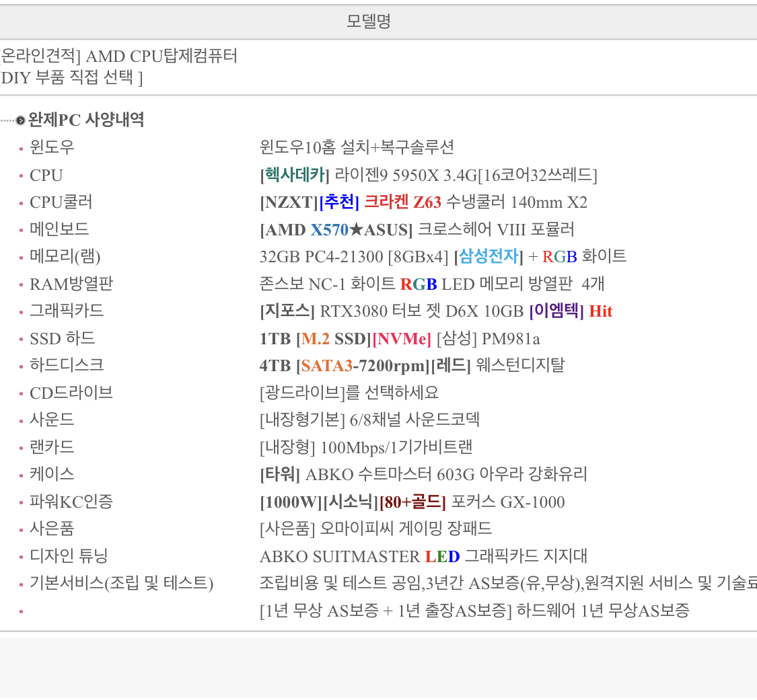This screenshot has height=700, width=757.
Task: Click the ABKO 수트마스터 603G case spec
Action: [423, 474]
